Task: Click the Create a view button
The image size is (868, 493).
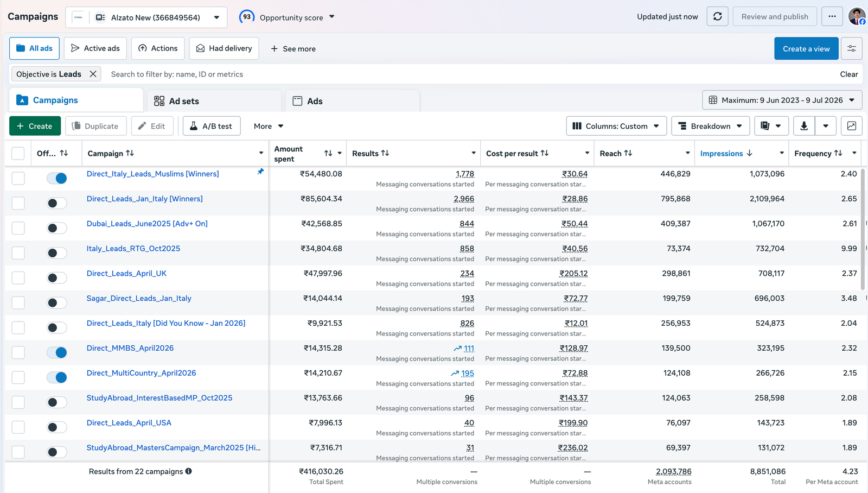Action: tap(806, 48)
